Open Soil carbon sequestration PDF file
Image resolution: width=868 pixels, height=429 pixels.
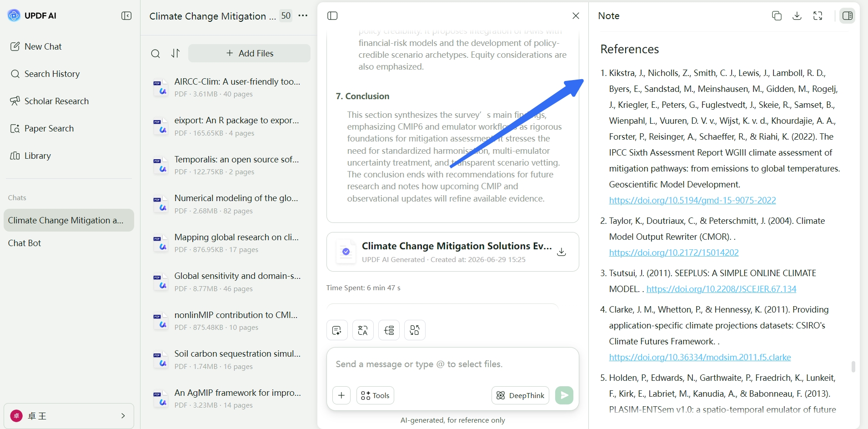click(x=229, y=360)
